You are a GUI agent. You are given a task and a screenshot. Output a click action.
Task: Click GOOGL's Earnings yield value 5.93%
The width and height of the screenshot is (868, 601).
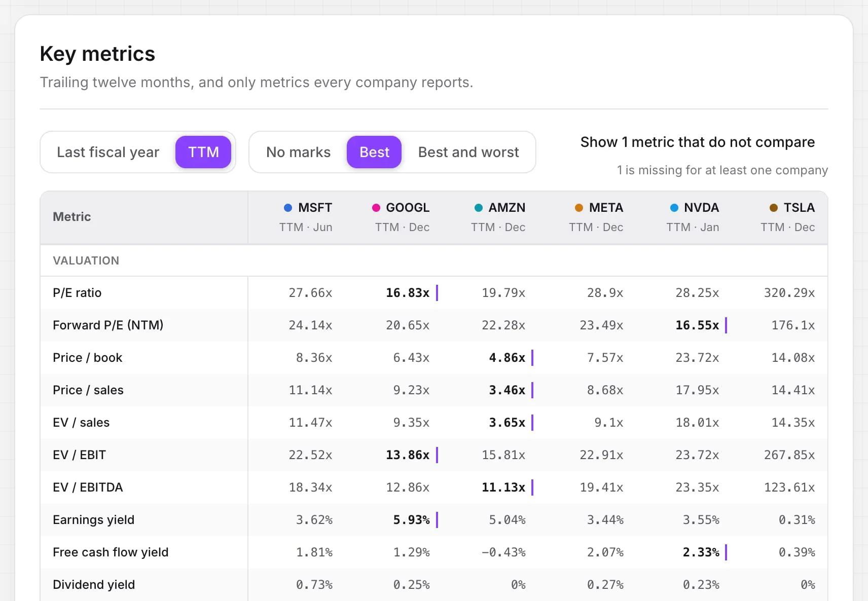click(411, 520)
